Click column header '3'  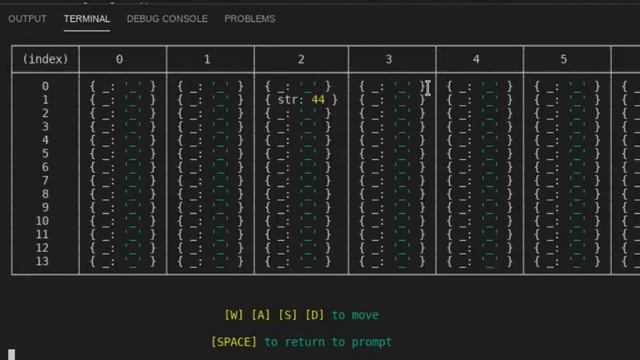point(389,59)
